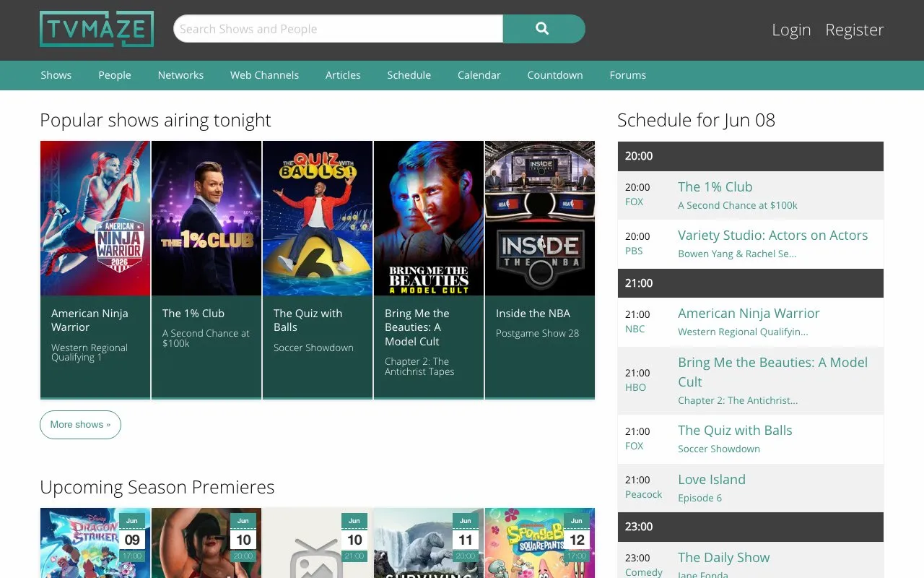Click the Upcoming Season Premieres heading
924x578 pixels.
[157, 488]
